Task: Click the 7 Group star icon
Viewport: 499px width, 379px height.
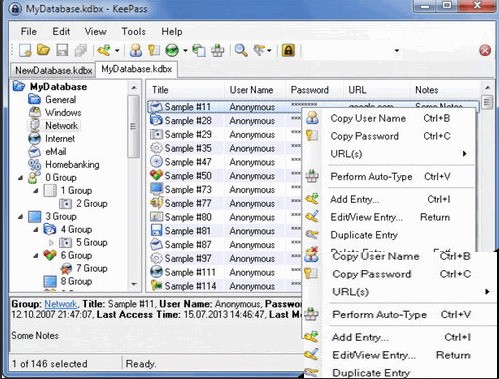Action: coord(66,268)
